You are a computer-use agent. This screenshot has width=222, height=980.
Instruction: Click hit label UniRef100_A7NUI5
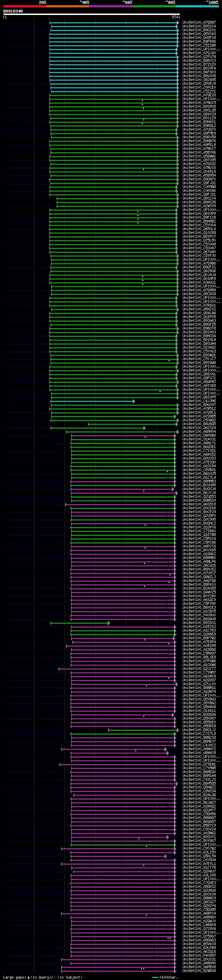[x=199, y=103]
